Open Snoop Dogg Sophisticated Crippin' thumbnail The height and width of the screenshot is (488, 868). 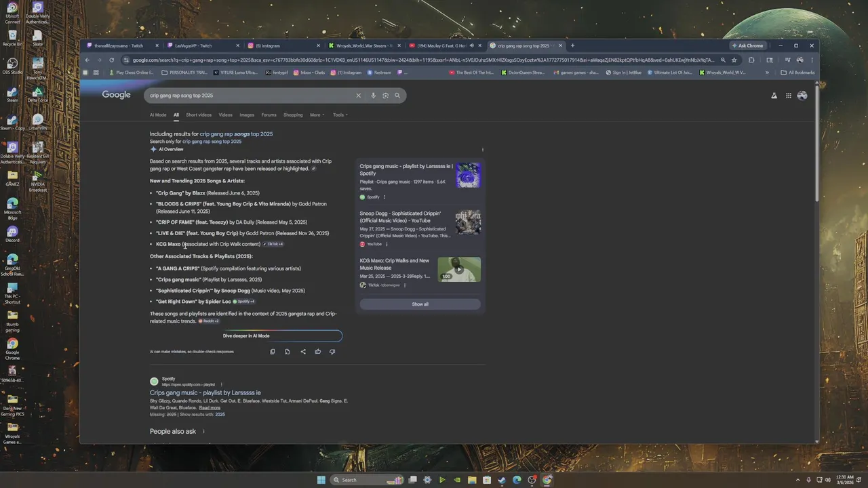click(x=468, y=222)
